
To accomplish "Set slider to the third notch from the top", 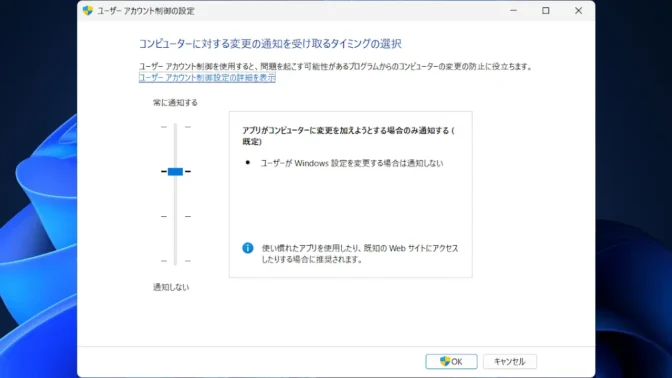I will tap(175, 216).
